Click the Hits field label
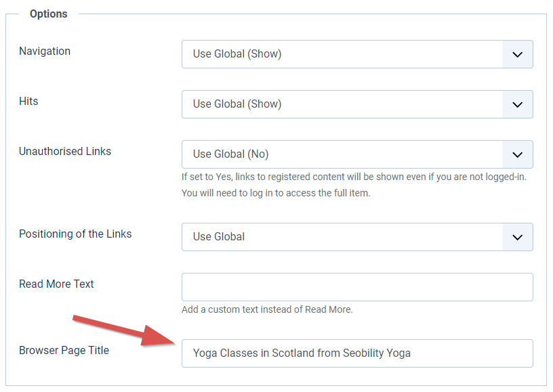This screenshot has height=392, width=553. click(28, 102)
